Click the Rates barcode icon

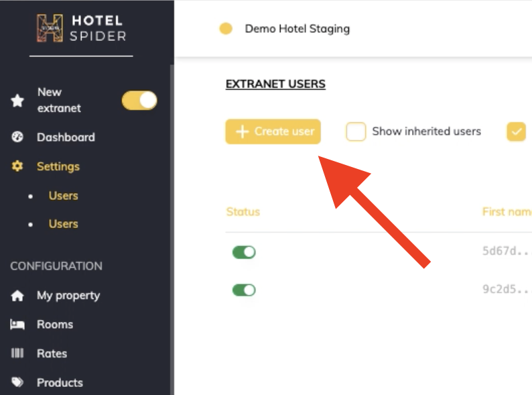coord(18,353)
